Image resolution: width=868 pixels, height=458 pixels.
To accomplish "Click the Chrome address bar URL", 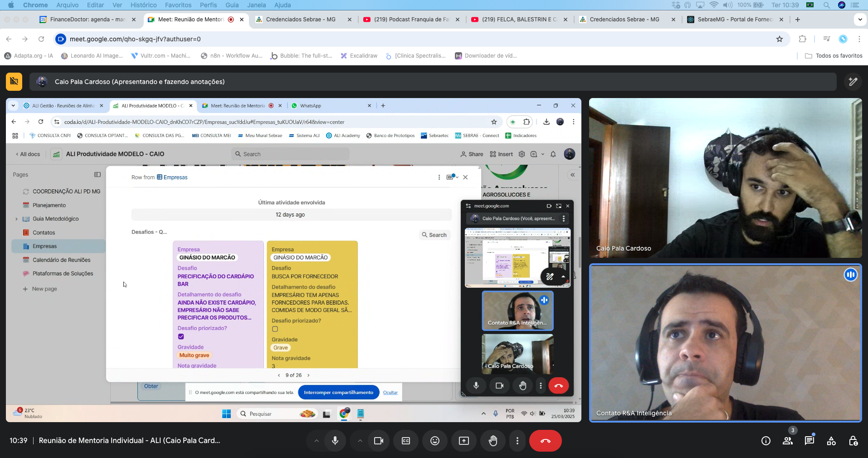I will [135, 39].
